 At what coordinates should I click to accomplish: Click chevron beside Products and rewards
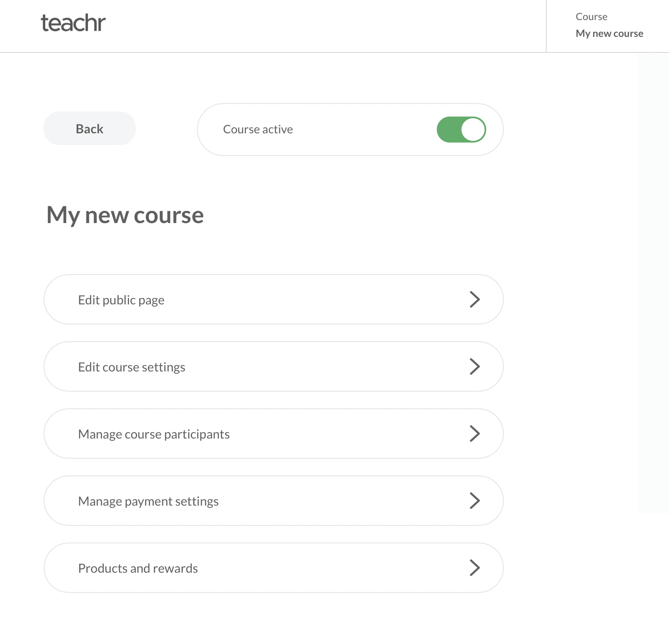click(x=475, y=568)
